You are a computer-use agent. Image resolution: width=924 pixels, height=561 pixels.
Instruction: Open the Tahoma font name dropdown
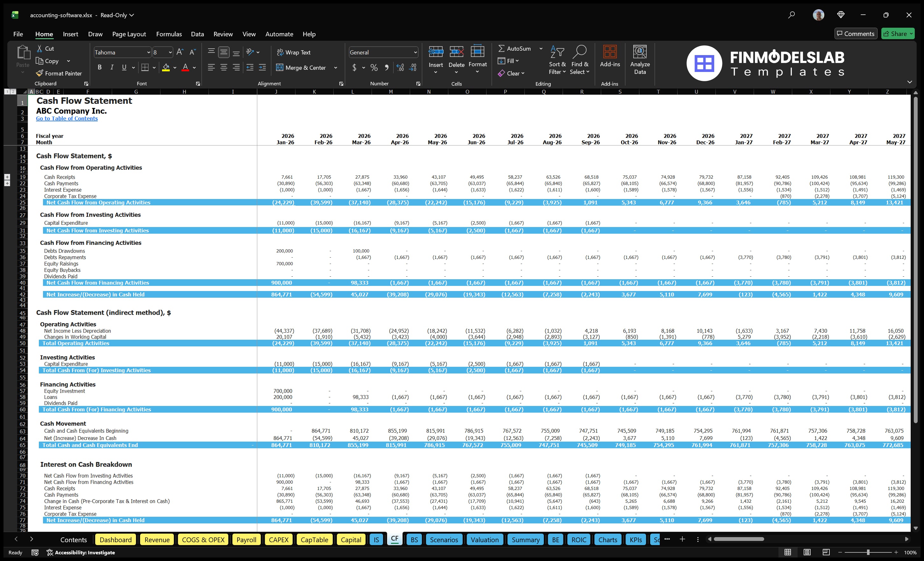click(148, 52)
